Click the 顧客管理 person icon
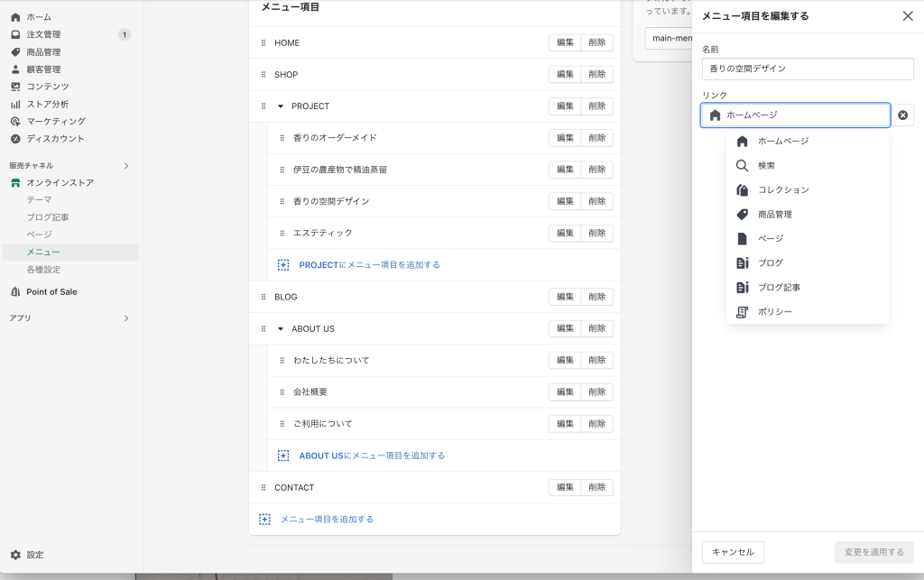 tap(15, 69)
